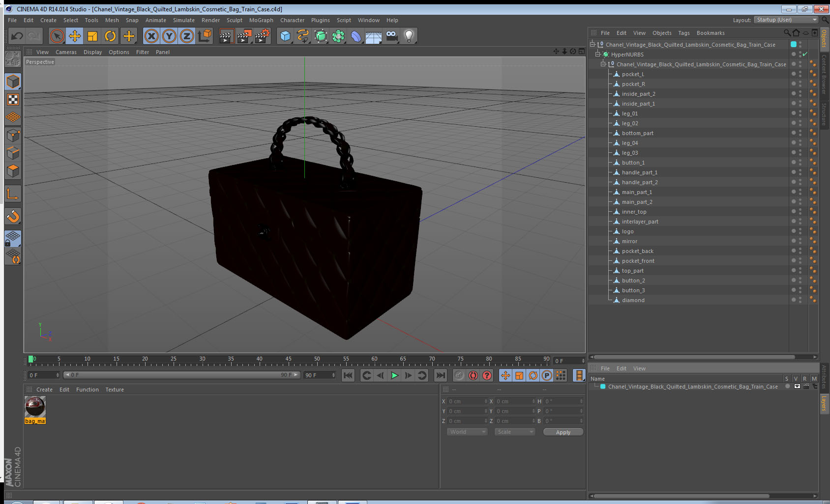
Task: Toggle Enable Snap magnet icon
Action: (13, 216)
